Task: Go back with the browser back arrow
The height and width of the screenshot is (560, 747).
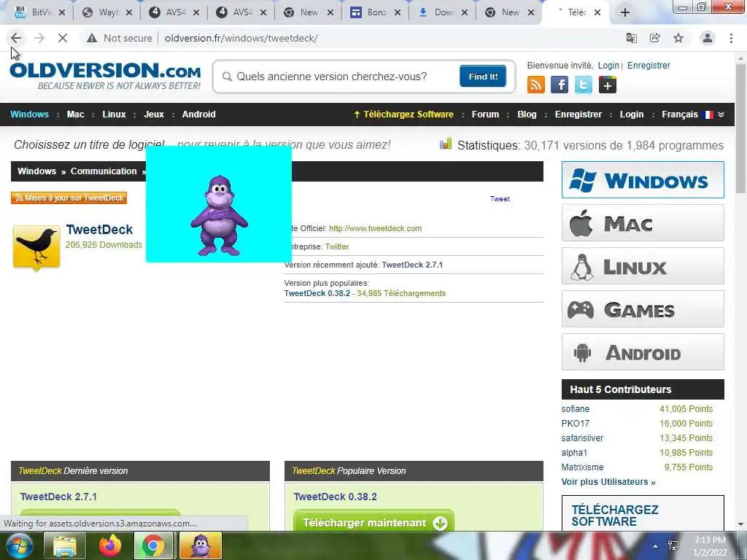Action: coord(16,38)
